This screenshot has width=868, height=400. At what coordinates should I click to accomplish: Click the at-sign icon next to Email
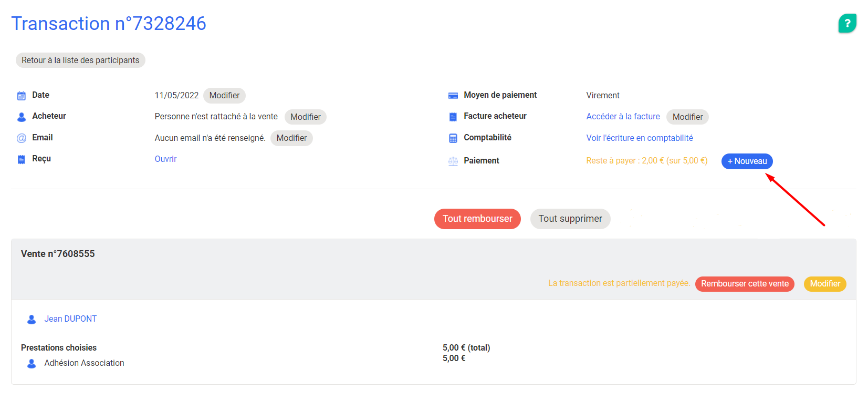(22, 138)
